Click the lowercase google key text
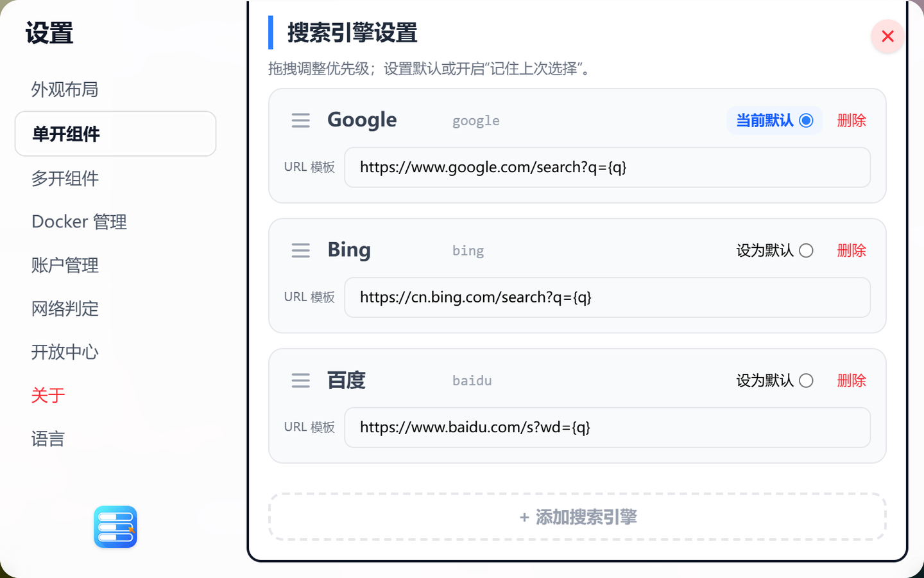 click(x=476, y=121)
